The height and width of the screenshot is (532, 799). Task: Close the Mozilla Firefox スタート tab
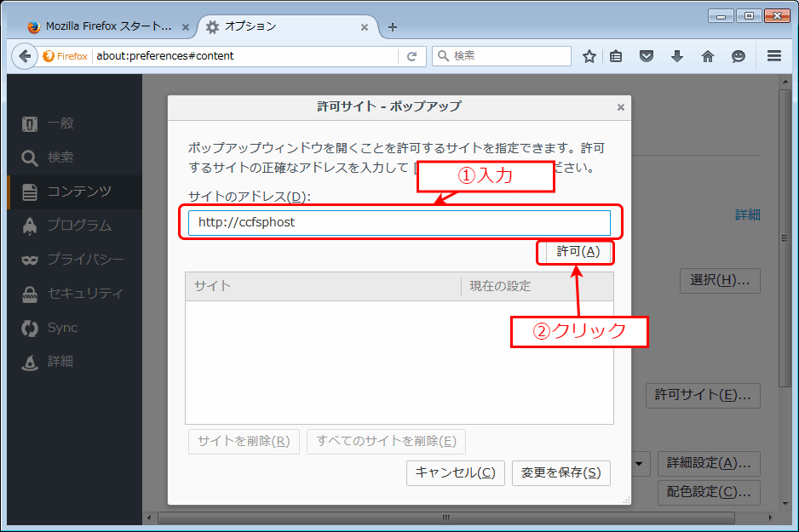[x=186, y=27]
